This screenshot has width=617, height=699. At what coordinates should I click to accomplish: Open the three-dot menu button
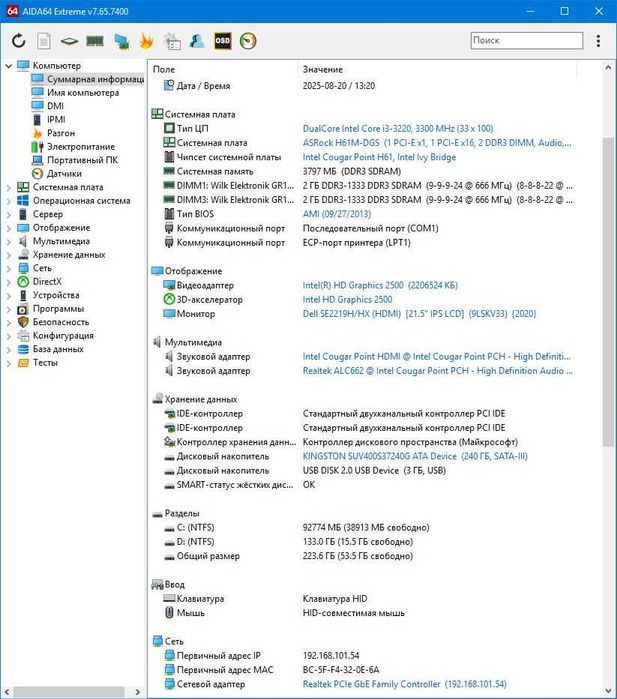point(598,41)
